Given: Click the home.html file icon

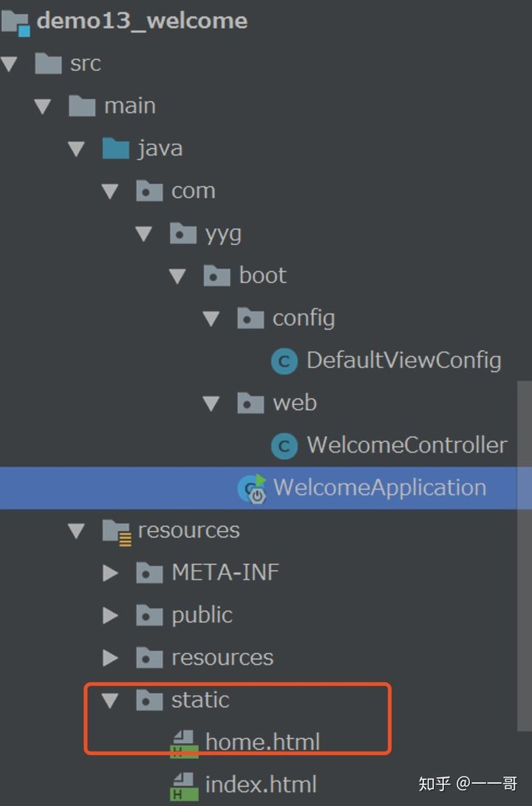Looking at the screenshot, I should [183, 742].
